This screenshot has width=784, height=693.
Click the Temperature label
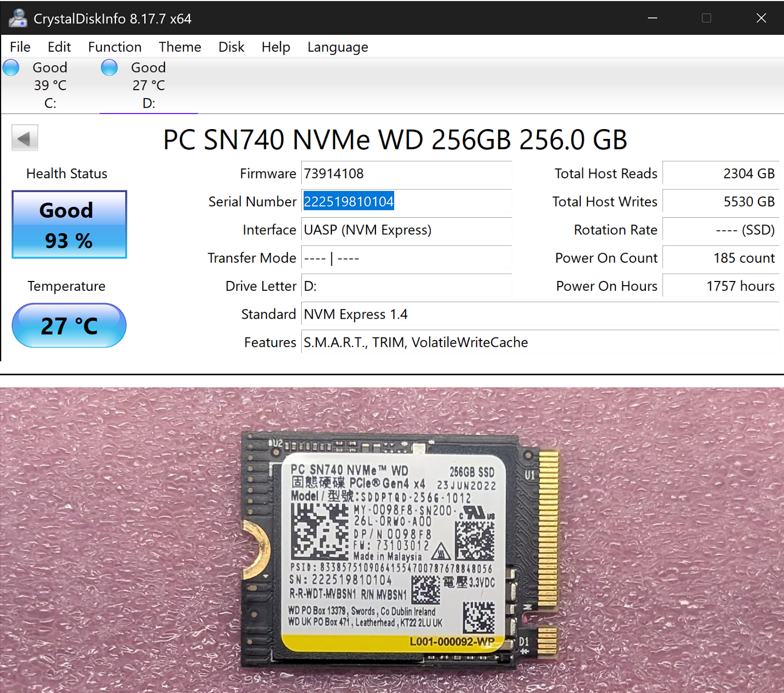66,286
